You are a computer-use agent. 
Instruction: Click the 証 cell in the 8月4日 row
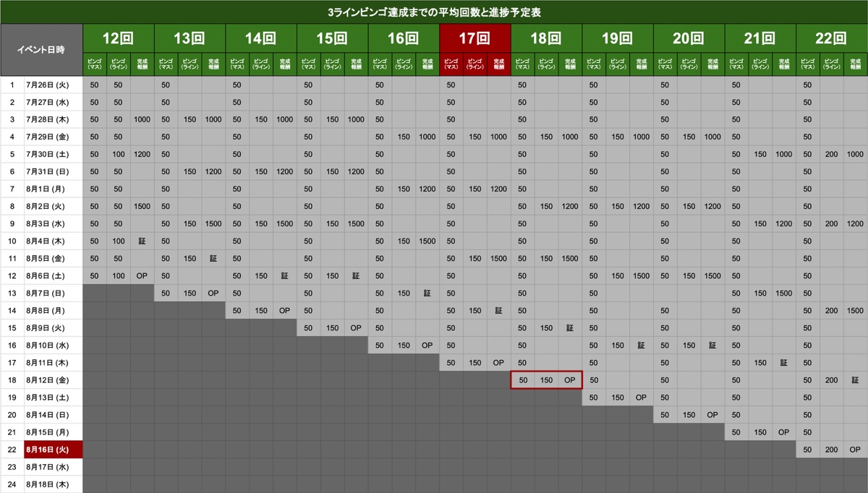click(x=142, y=241)
